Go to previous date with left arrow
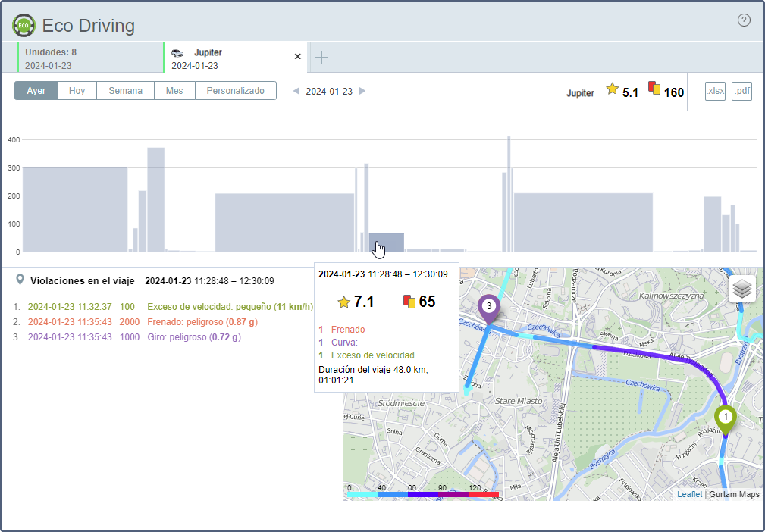Screen dimensions: 765x532 pos(296,92)
